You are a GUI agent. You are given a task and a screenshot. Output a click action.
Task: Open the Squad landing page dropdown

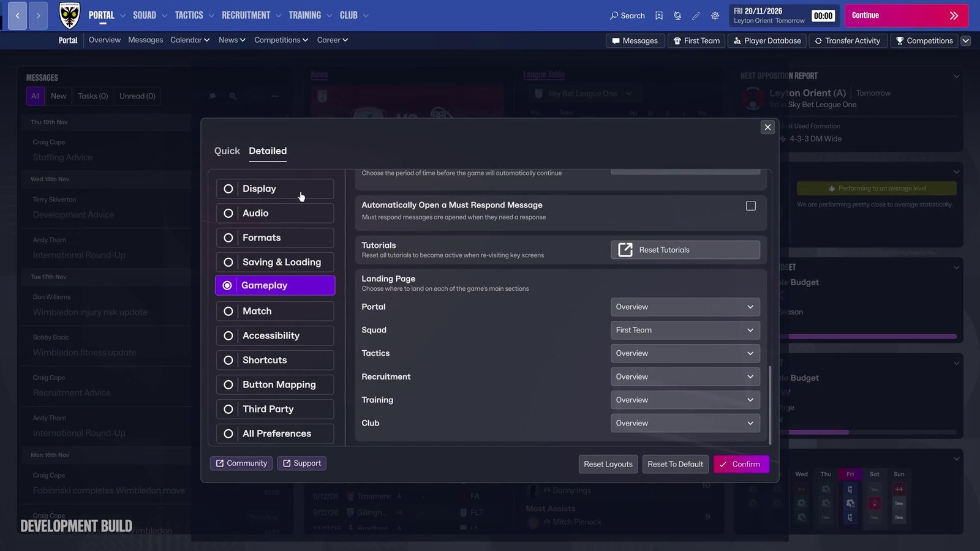click(685, 330)
